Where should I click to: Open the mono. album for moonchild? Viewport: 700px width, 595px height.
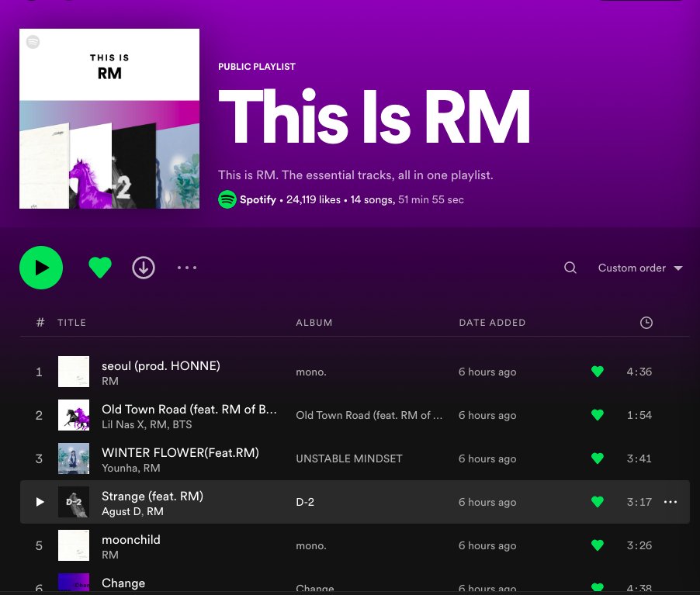(310, 545)
